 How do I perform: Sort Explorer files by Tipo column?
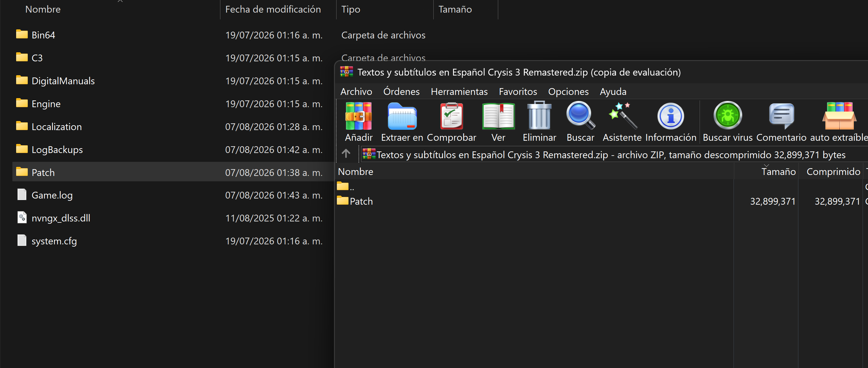[x=350, y=9]
